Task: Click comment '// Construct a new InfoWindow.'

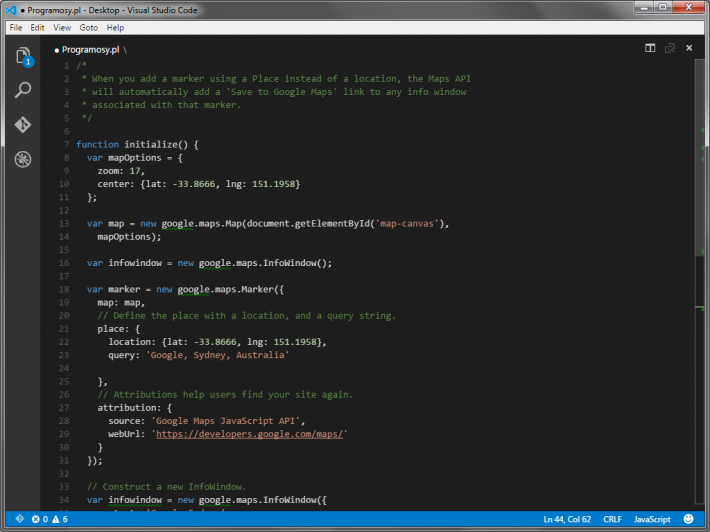Action: [166, 487]
